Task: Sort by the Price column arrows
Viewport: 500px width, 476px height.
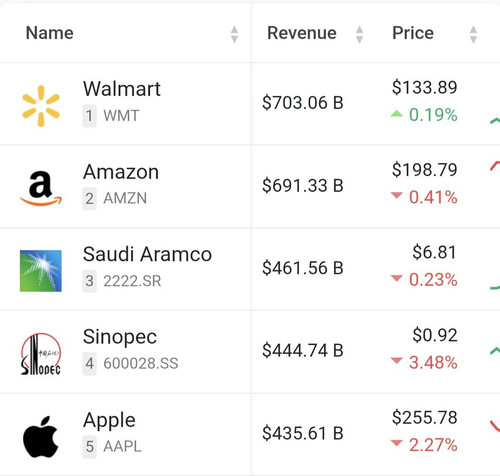Action: point(473,34)
